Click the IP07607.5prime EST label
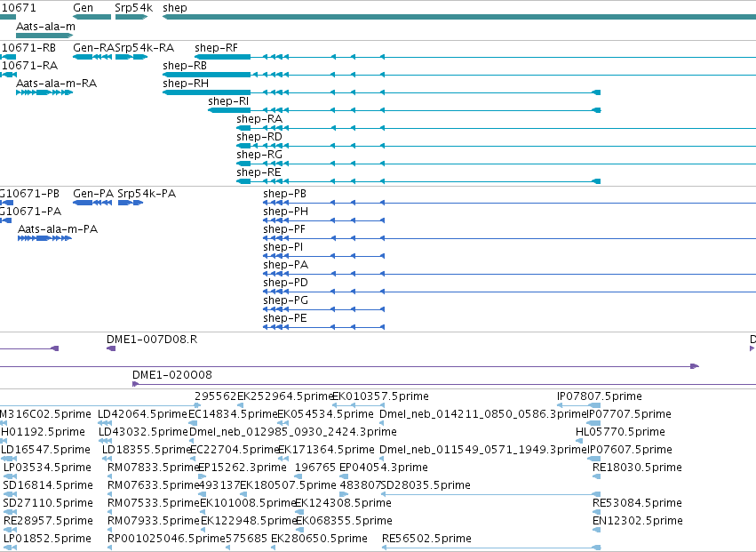Viewport: 756px width, 552px height. [x=629, y=450]
